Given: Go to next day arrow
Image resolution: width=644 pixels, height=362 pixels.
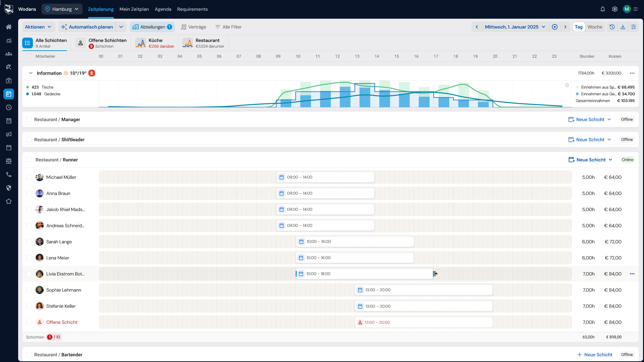Looking at the screenshot, I should 565,27.
